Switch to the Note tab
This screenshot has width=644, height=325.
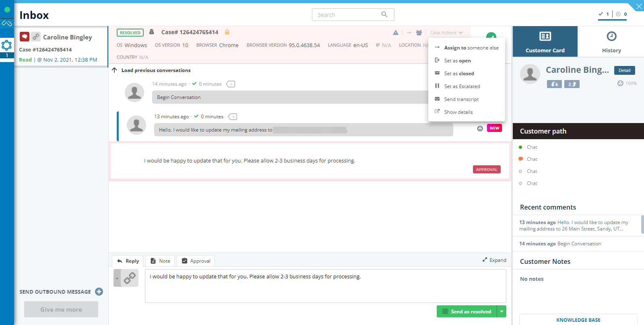[x=160, y=261]
